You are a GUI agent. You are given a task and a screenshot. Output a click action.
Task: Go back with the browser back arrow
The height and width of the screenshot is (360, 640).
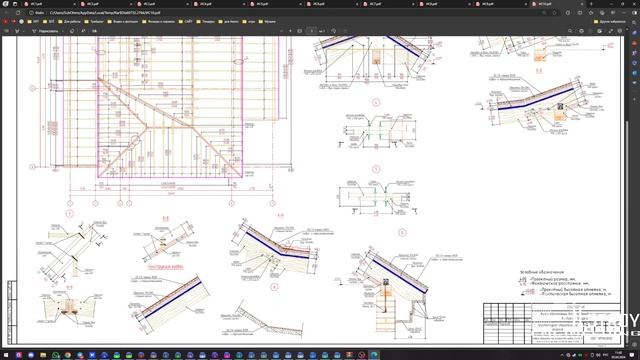(x=6, y=13)
